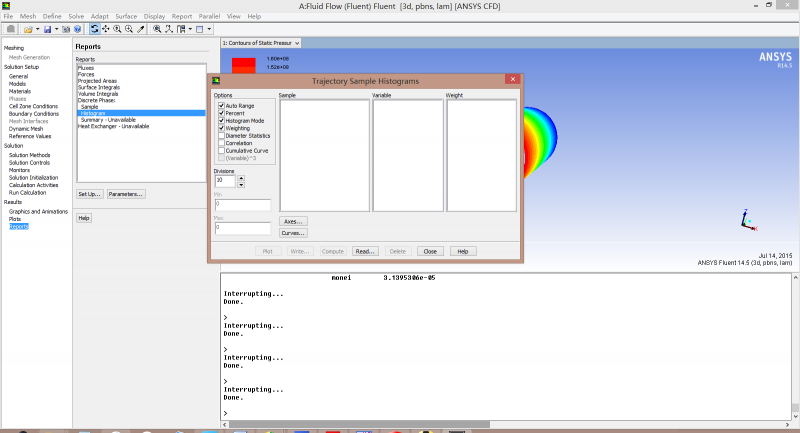
Task: Select the second magnifier zoom tool
Action: [129, 29]
